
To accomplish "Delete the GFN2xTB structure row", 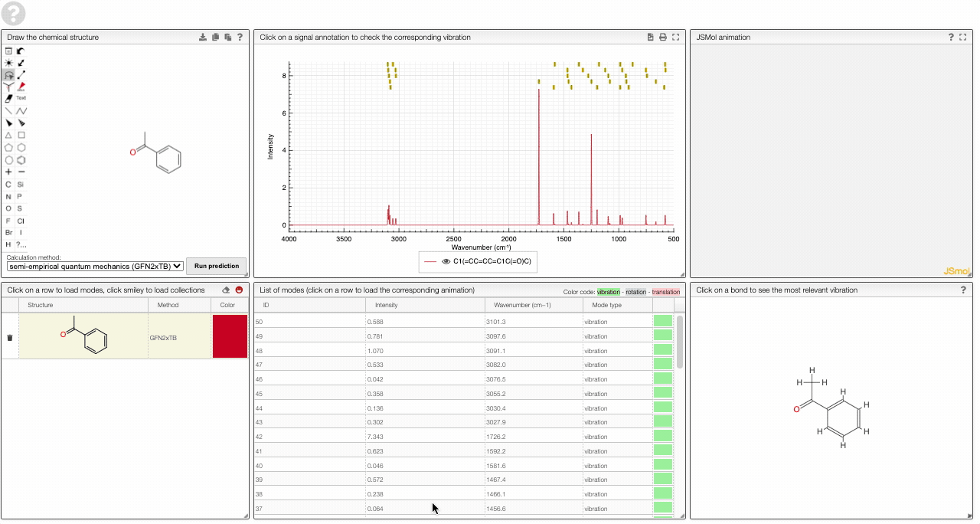I will pyautogui.click(x=9, y=337).
